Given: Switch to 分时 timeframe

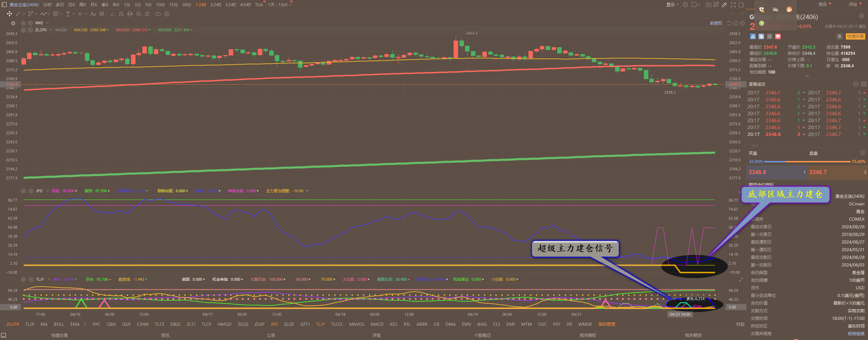Looking at the screenshot, I should pos(47,5).
